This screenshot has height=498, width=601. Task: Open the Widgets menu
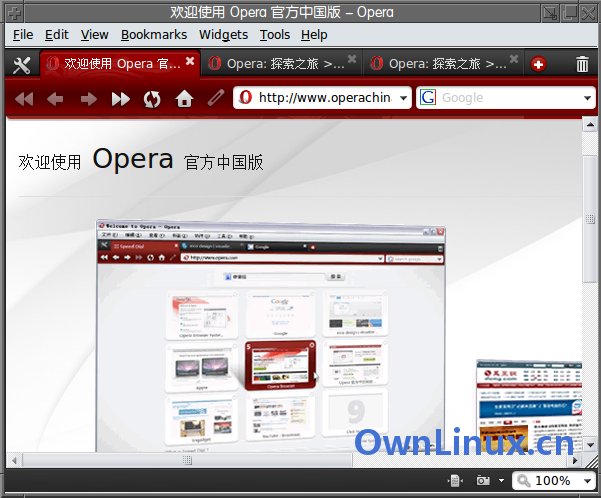223,35
